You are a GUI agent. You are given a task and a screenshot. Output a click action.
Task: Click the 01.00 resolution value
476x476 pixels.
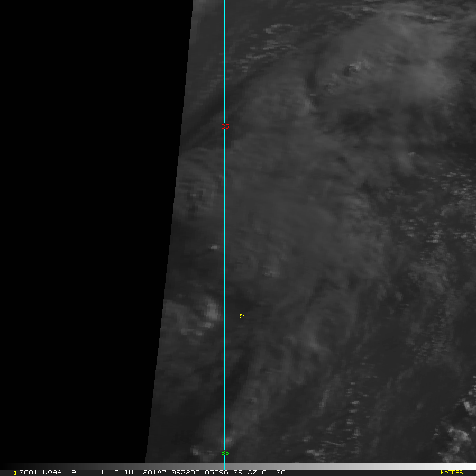tap(274, 472)
